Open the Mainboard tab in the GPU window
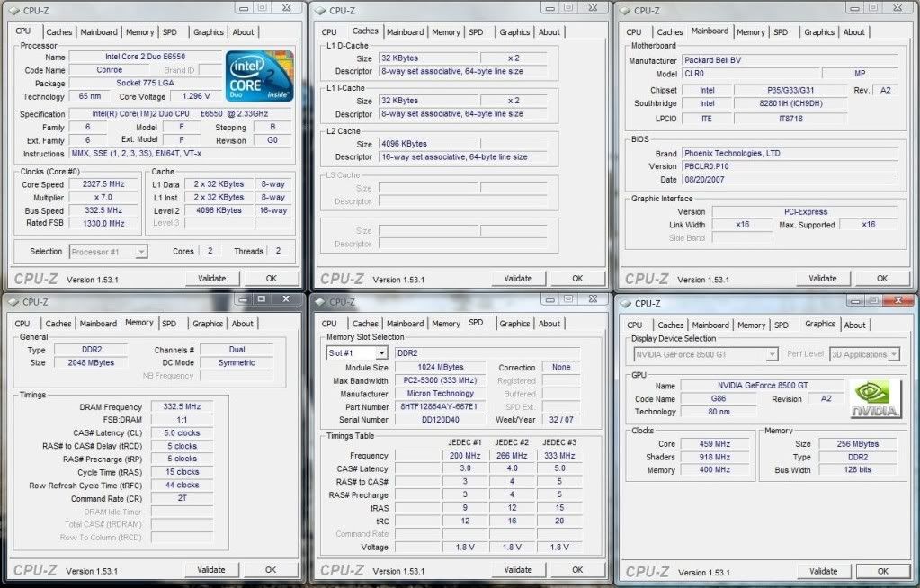 pyautogui.click(x=710, y=325)
